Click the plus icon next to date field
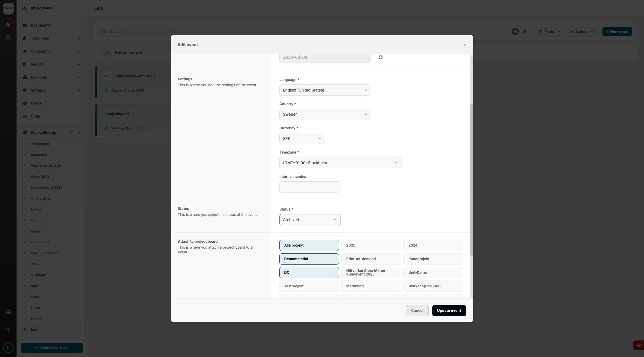 pyautogui.click(x=380, y=57)
